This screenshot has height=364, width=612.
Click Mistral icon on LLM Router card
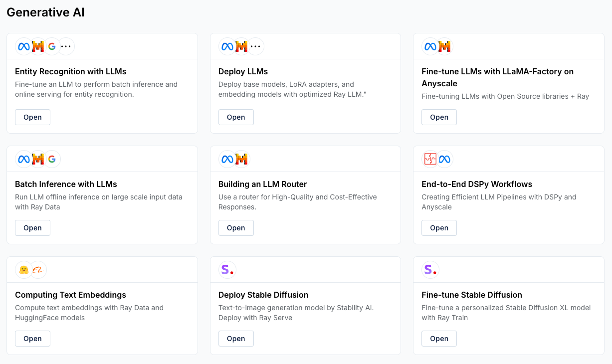[x=241, y=159]
